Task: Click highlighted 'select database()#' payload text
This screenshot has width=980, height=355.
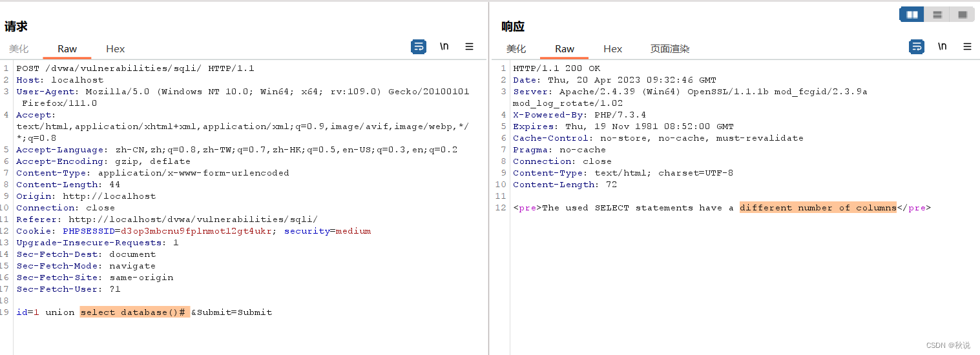Action: point(134,312)
